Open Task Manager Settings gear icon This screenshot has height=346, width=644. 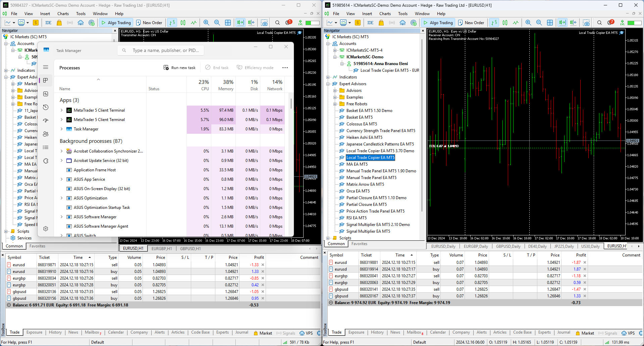(x=46, y=229)
